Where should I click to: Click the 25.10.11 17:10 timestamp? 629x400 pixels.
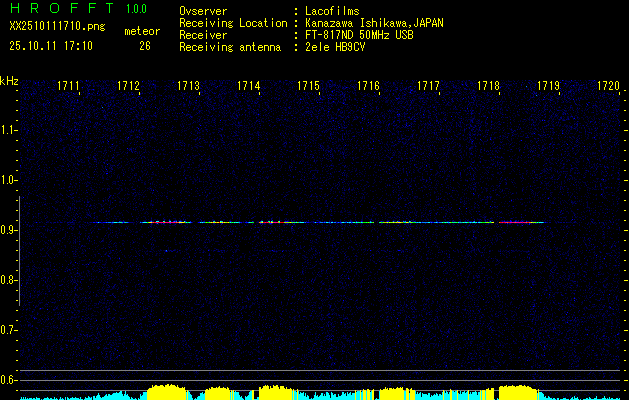tap(50, 46)
